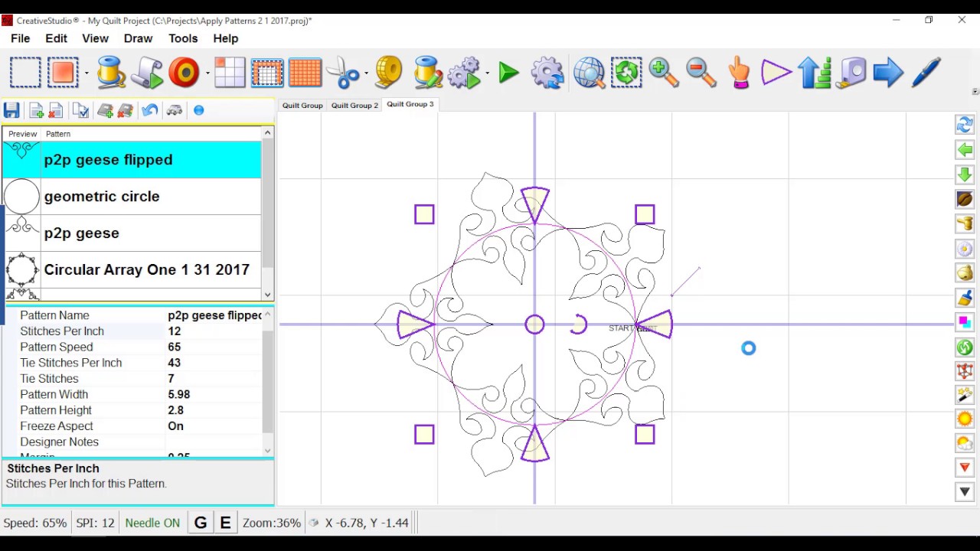
Task: Toggle Needle ON status indicator
Action: pos(152,523)
